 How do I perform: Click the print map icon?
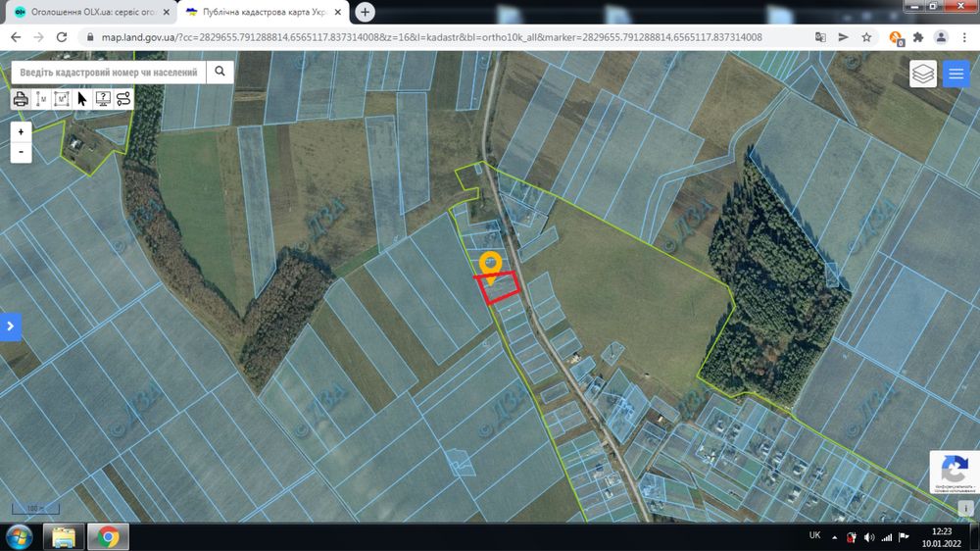[21, 99]
